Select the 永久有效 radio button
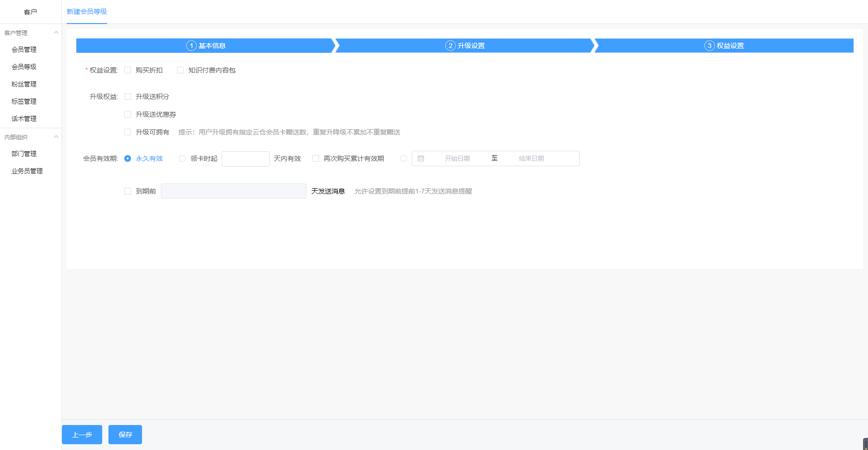 (x=128, y=158)
